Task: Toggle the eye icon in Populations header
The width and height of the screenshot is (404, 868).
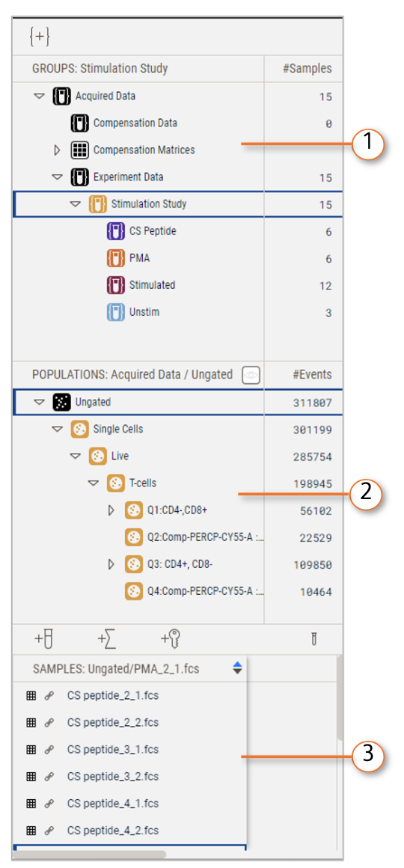Action: [x=251, y=376]
